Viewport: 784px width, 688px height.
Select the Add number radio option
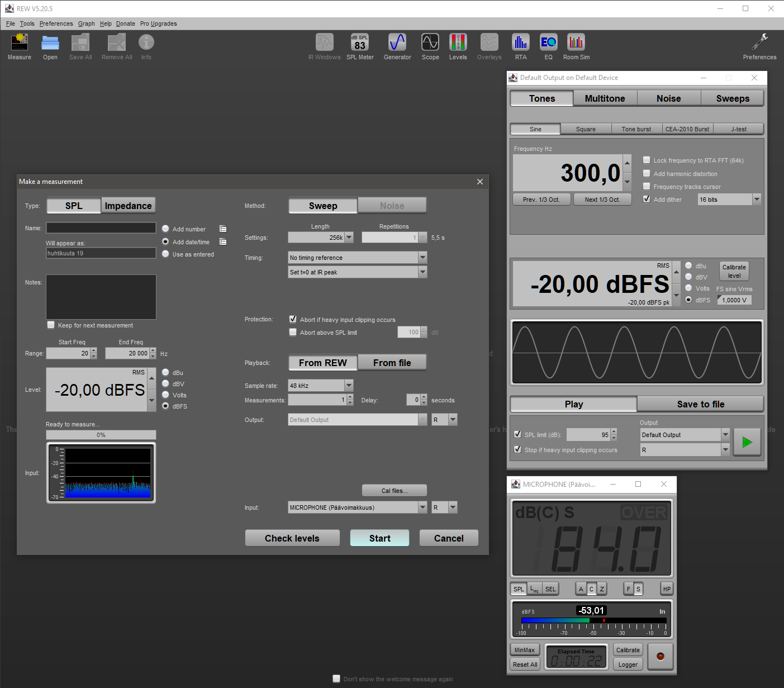(165, 229)
